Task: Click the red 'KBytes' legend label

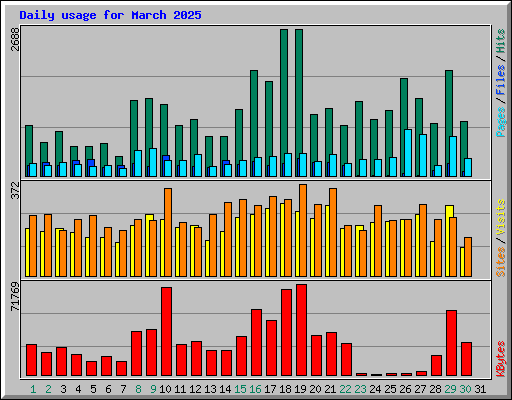Action: coord(501,359)
